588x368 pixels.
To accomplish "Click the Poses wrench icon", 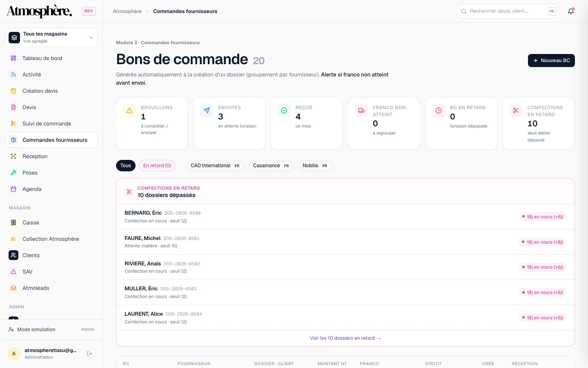I will point(13,173).
